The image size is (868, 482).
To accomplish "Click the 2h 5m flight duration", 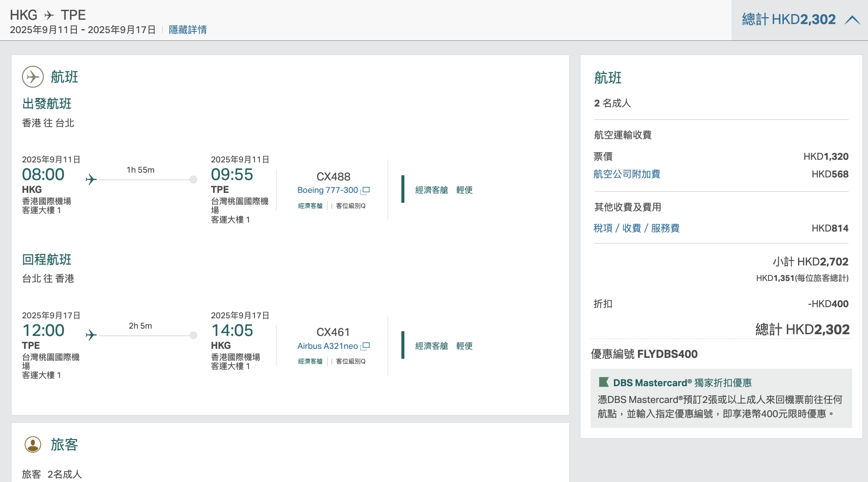I will [140, 326].
